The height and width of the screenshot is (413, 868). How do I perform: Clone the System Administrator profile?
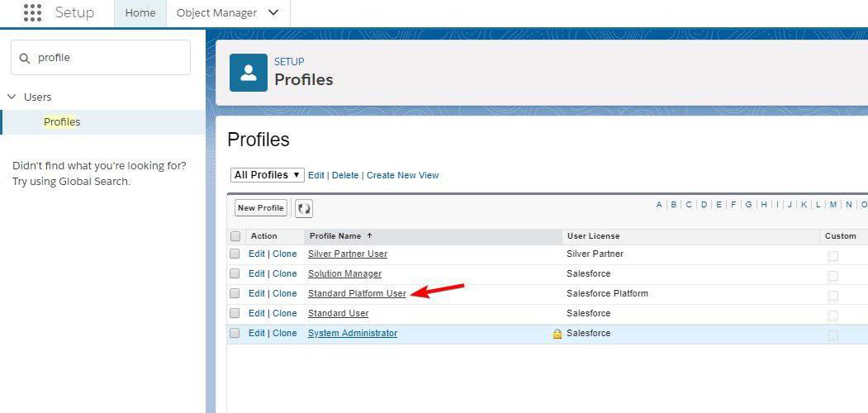pyautogui.click(x=285, y=333)
